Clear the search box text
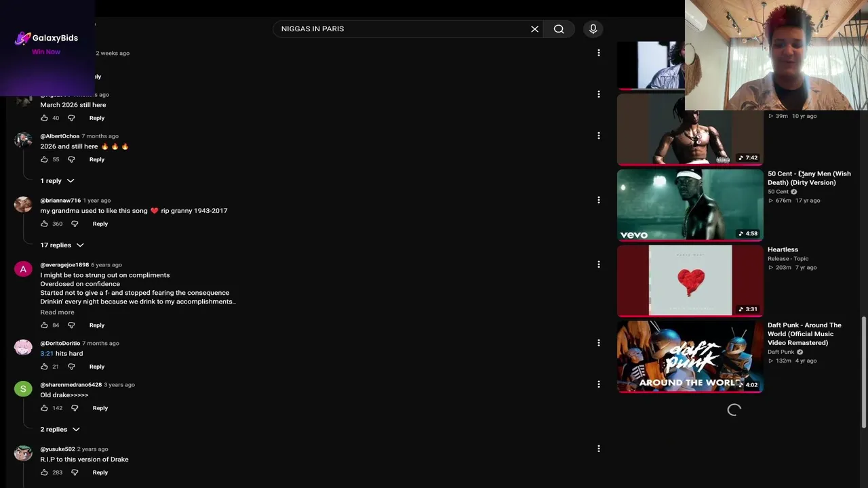868x488 pixels. [x=534, y=29]
